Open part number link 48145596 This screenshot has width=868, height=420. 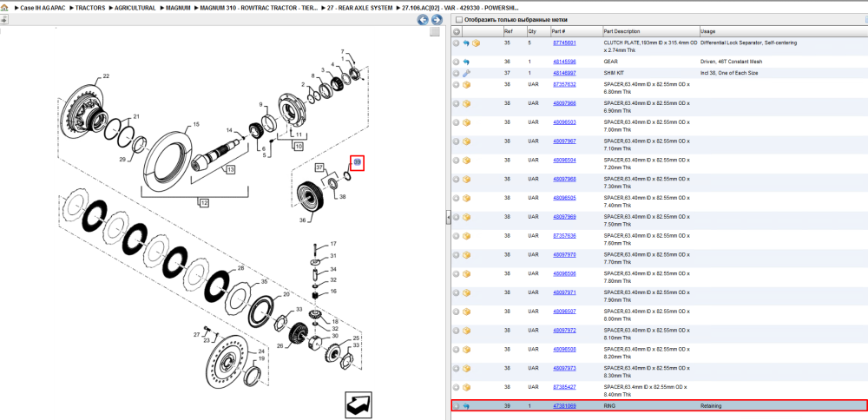point(564,62)
